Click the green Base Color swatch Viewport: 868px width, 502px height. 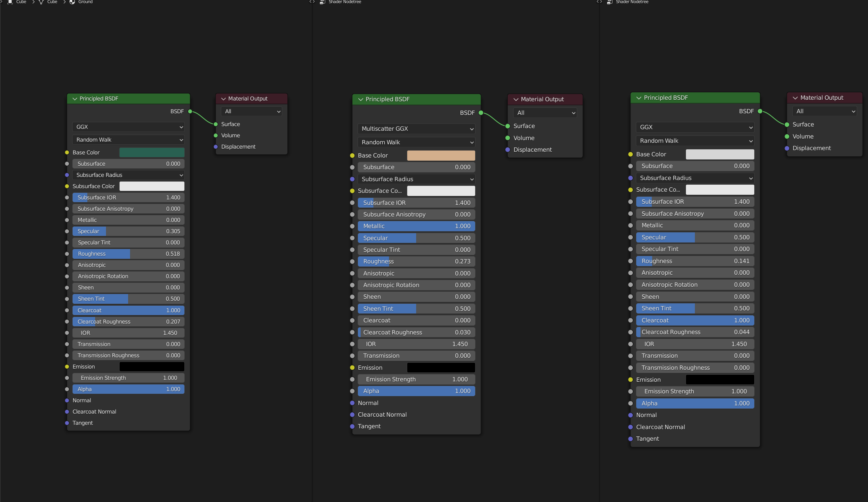[x=152, y=152]
